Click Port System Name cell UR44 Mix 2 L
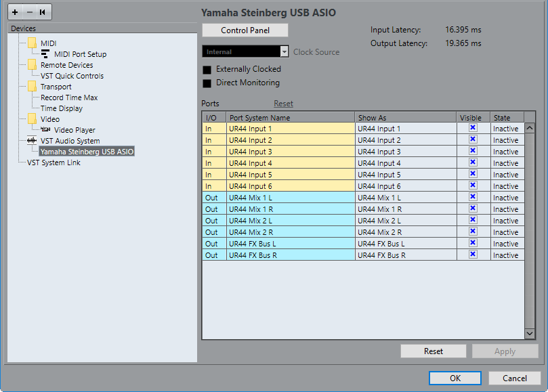This screenshot has height=392, width=548. [x=291, y=221]
